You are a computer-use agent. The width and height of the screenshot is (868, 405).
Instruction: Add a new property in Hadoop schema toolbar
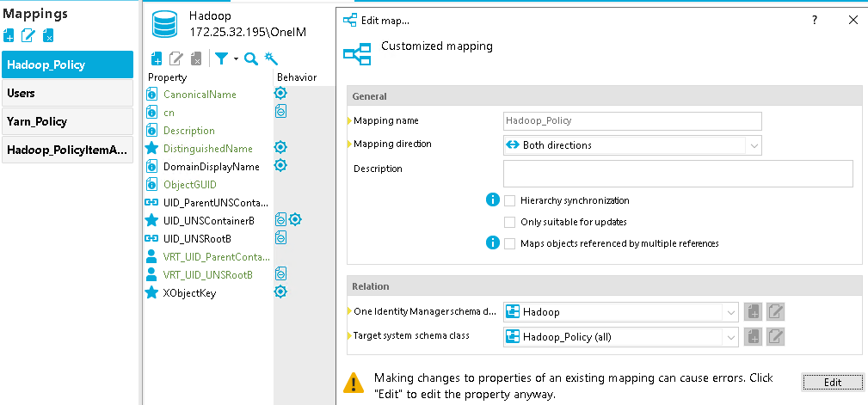(157, 58)
